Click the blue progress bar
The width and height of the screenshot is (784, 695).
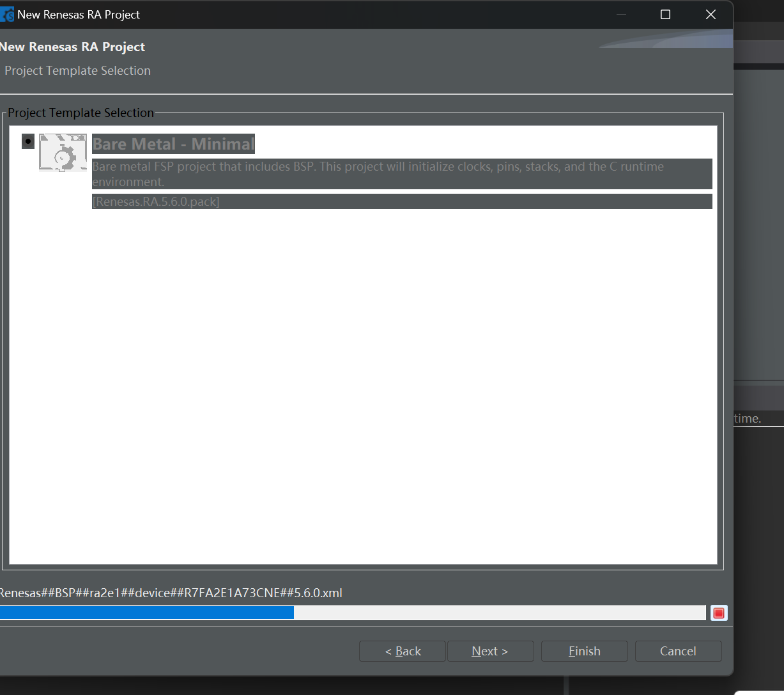pyautogui.click(x=353, y=613)
